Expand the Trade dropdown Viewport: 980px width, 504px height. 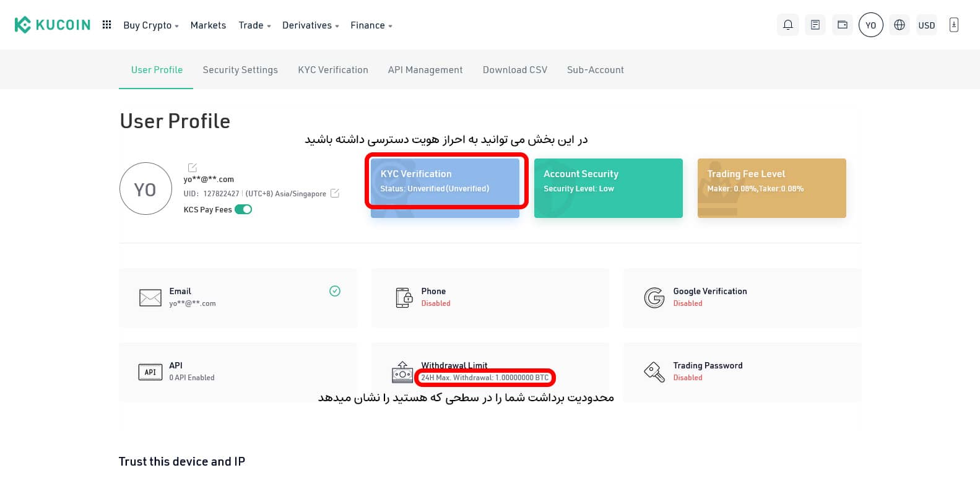[x=254, y=25]
